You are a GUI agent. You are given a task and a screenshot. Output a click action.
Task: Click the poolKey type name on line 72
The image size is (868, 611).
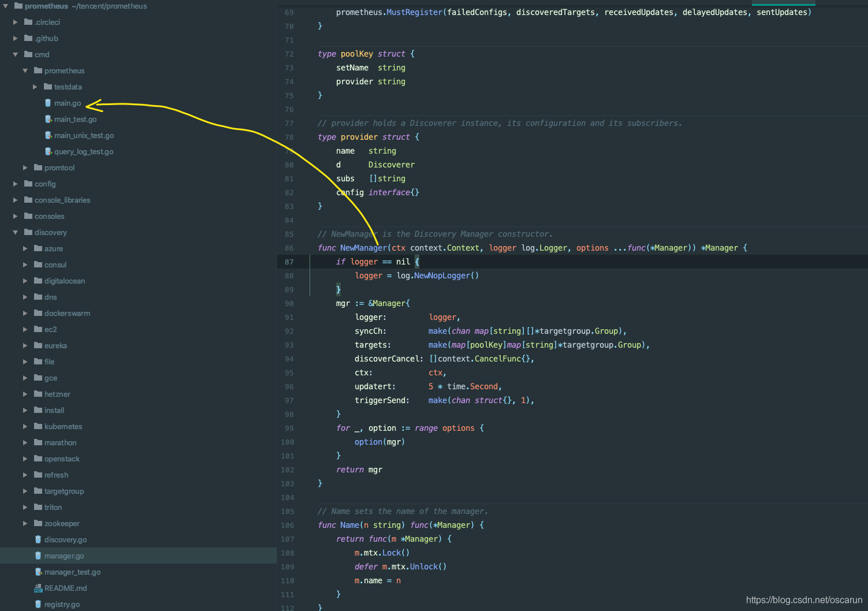pos(357,54)
